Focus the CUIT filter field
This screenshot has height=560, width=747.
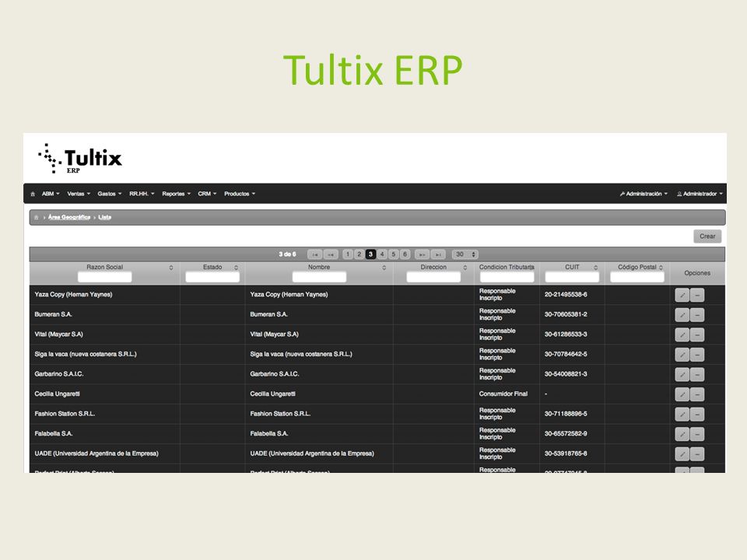coord(572,277)
